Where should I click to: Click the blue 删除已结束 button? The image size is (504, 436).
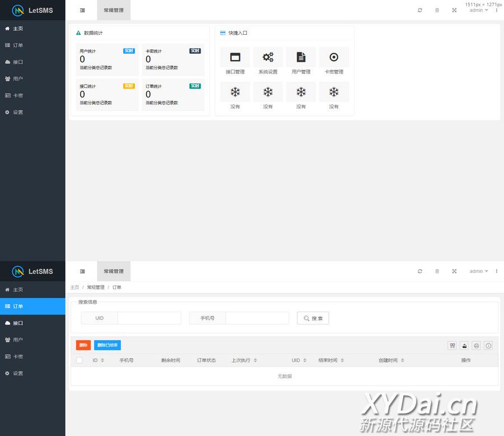107,345
